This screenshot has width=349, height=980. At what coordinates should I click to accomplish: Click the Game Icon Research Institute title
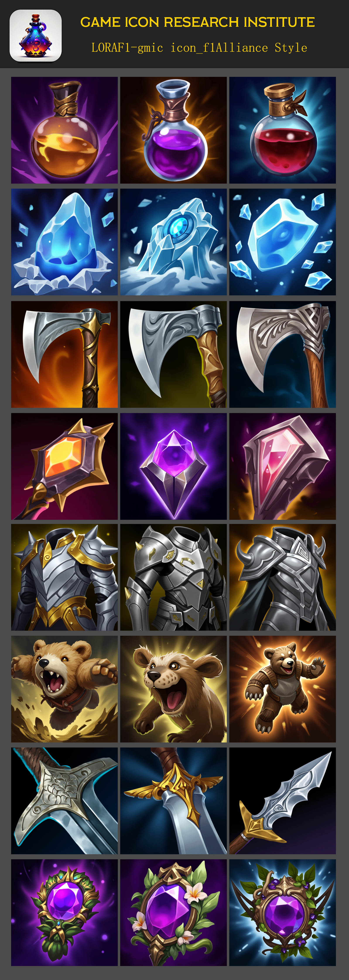(197, 22)
